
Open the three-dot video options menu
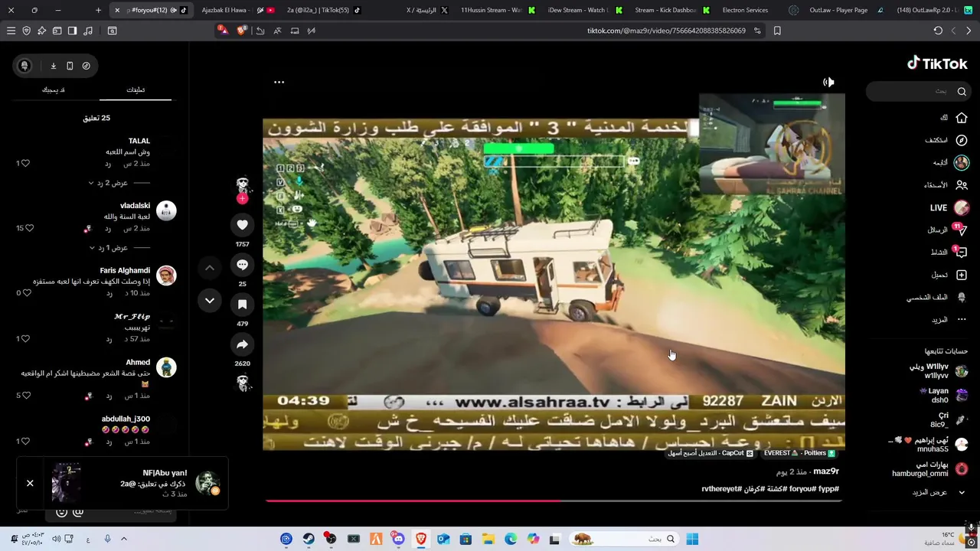(279, 82)
